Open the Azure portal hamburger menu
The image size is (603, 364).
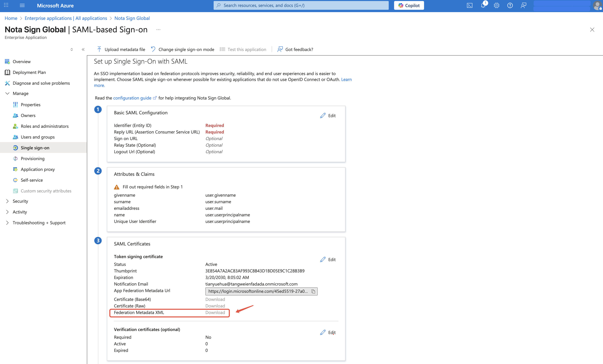pyautogui.click(x=22, y=5)
